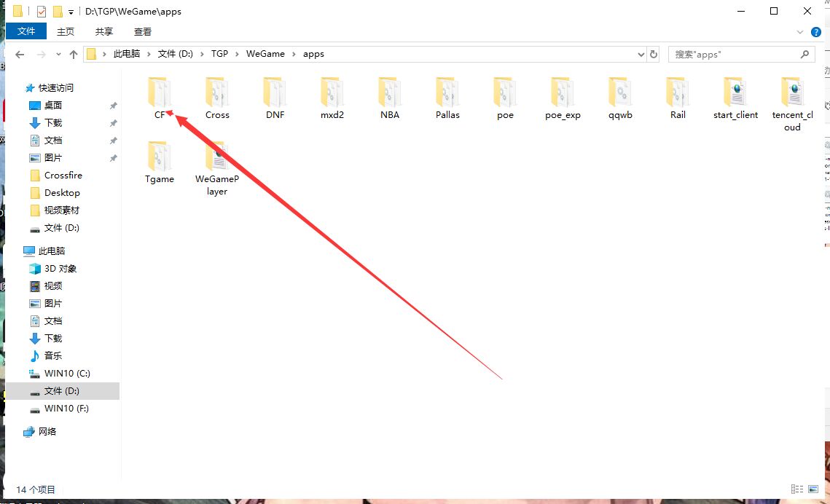
Task: Open the 查看 ribbon tab
Action: pyautogui.click(x=143, y=32)
